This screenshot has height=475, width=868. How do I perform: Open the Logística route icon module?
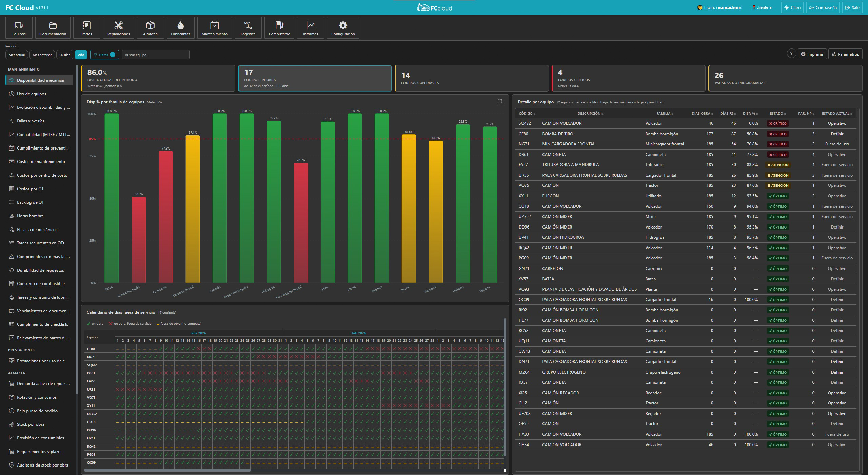pyautogui.click(x=248, y=28)
